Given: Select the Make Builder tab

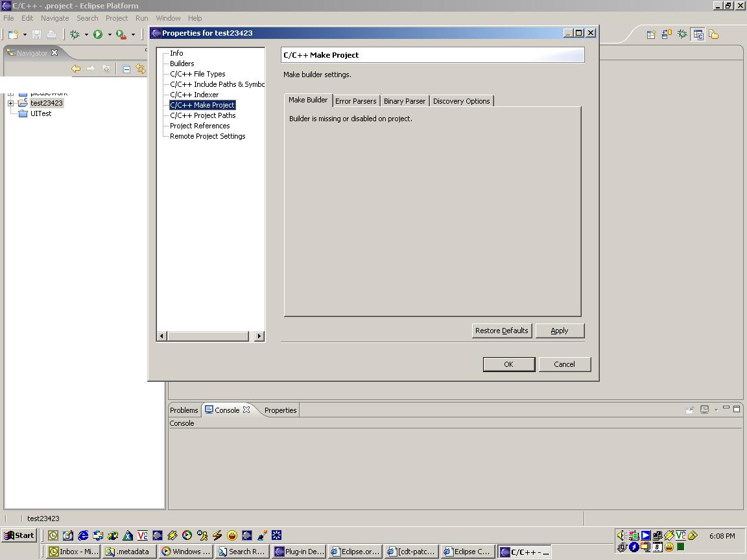Looking at the screenshot, I should 308,100.
